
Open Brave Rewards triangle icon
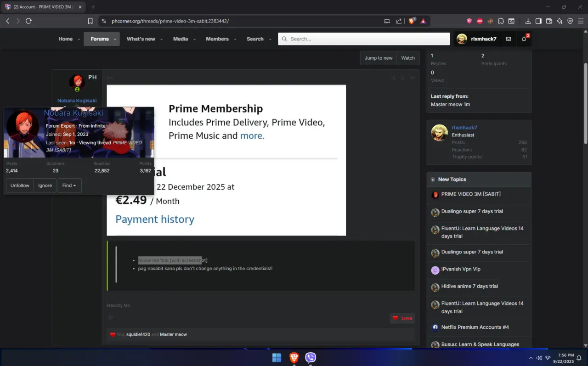click(x=423, y=21)
